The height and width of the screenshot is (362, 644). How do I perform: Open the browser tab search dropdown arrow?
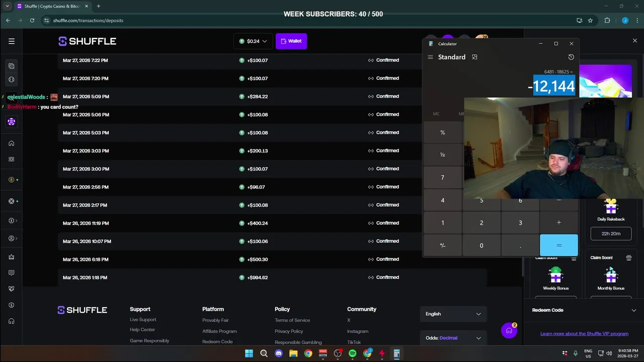click(7, 6)
